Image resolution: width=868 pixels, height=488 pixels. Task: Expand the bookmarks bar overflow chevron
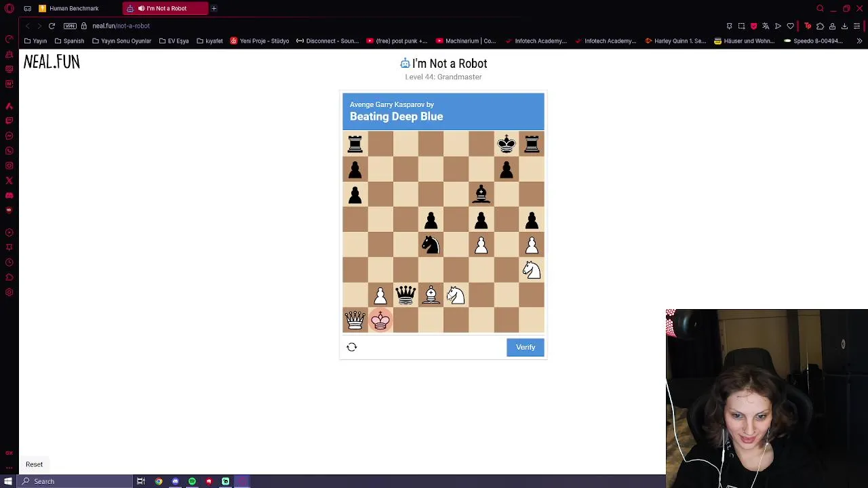click(x=859, y=41)
